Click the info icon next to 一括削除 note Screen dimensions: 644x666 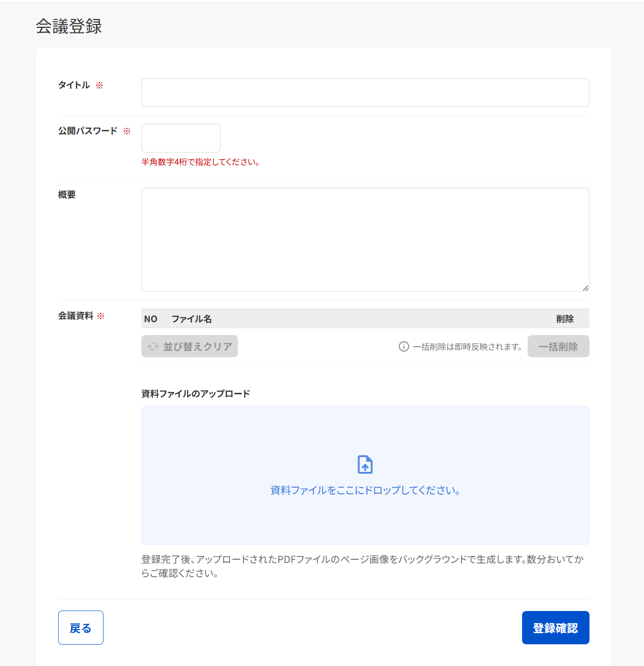click(404, 346)
